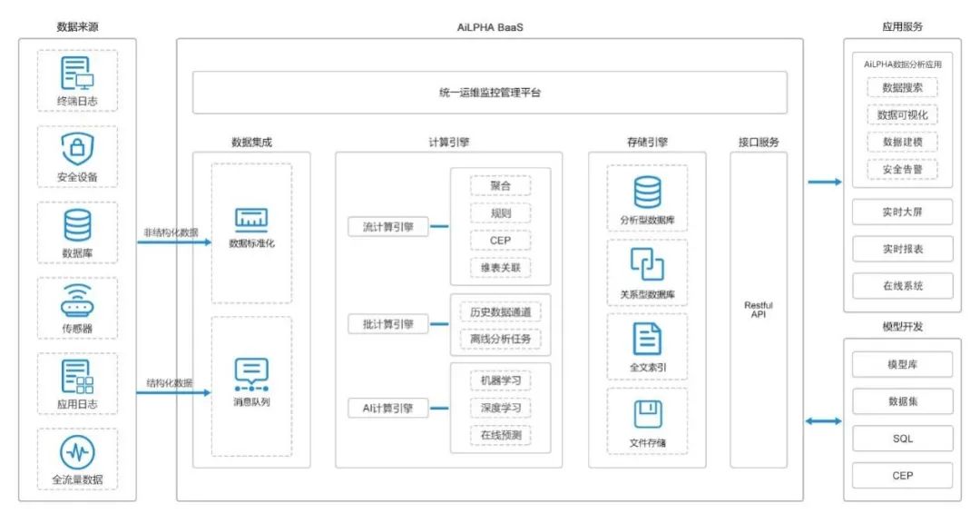Click the 数据标准化 icon
Screen dimensions: 980x523
coord(251,218)
